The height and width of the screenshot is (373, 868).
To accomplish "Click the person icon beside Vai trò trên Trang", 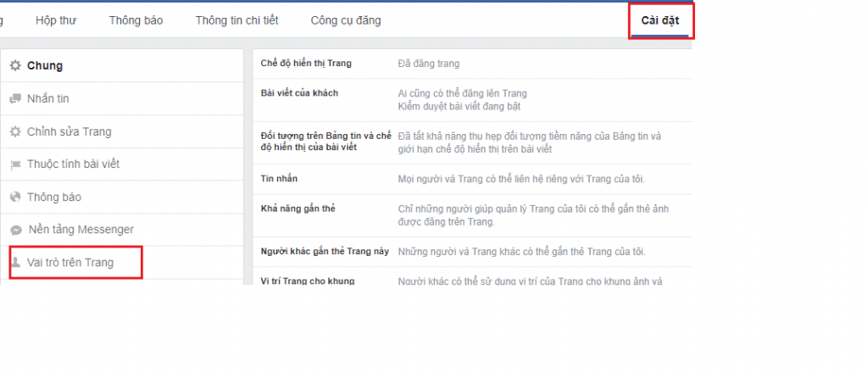I will coord(15,262).
